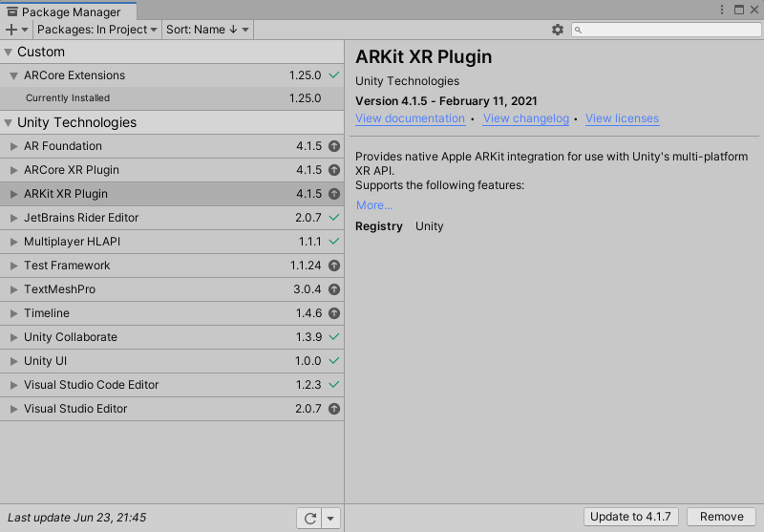Expand TextMeshPro versions
Screen dimensions: 764x532
pos(13,289)
